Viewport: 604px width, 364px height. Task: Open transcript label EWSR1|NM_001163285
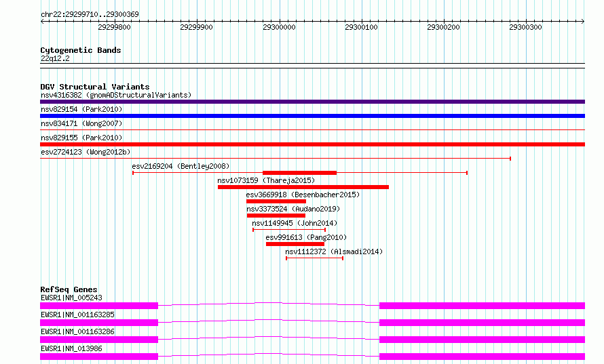pyautogui.click(x=77, y=315)
